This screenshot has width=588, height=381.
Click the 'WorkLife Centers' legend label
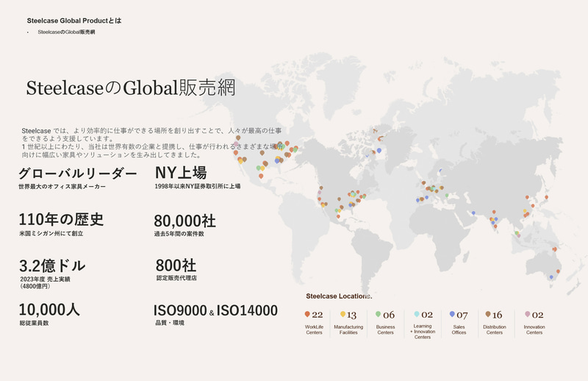coord(315,330)
